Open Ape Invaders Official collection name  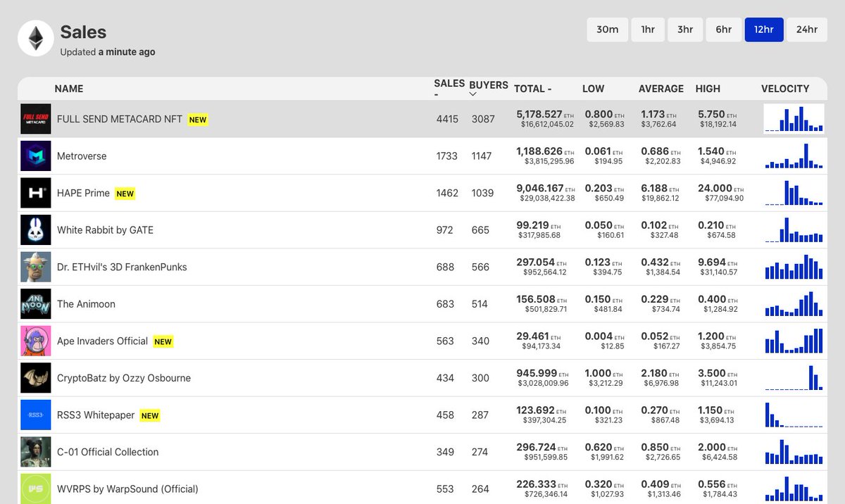[102, 341]
